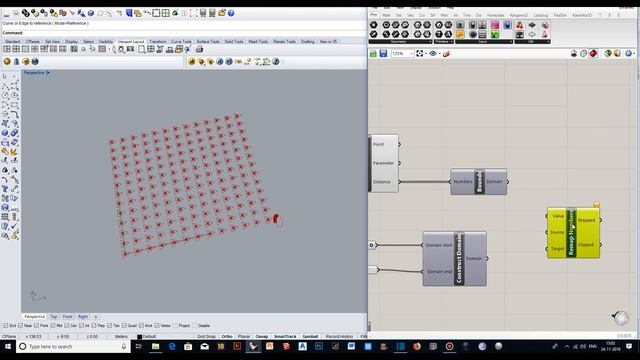Viewport: 640px width, 360px height.
Task: Open the named views dropdown beside the eye icon
Action: pyautogui.click(x=439, y=53)
